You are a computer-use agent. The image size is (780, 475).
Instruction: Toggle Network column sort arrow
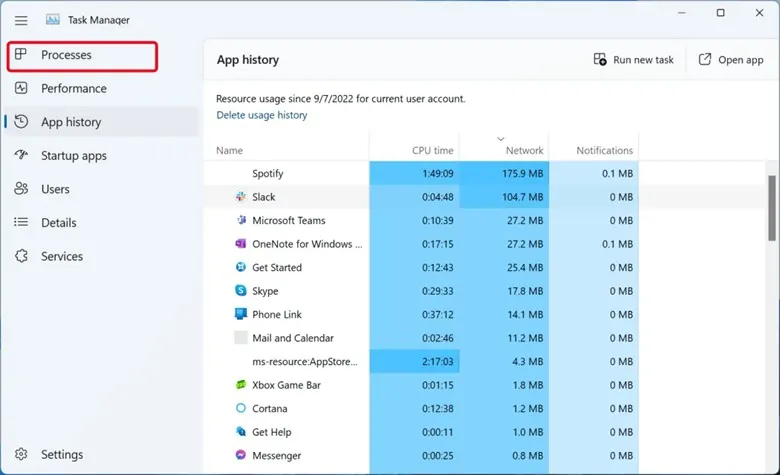coord(501,139)
